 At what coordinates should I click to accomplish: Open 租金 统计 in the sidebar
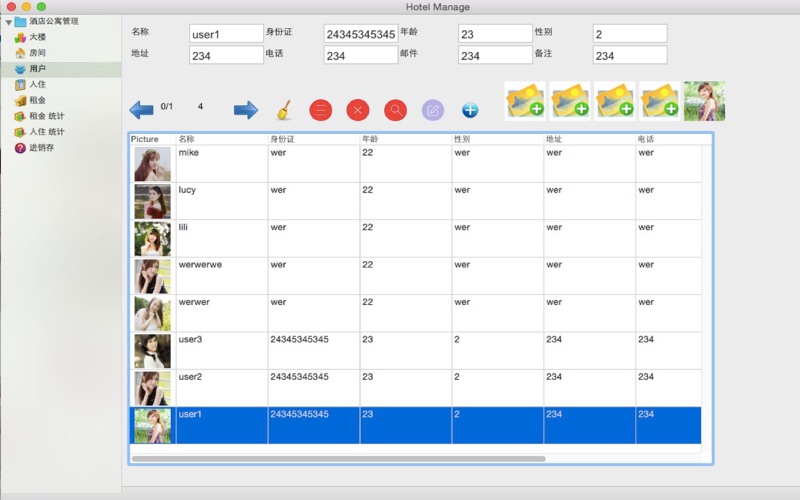(46, 116)
